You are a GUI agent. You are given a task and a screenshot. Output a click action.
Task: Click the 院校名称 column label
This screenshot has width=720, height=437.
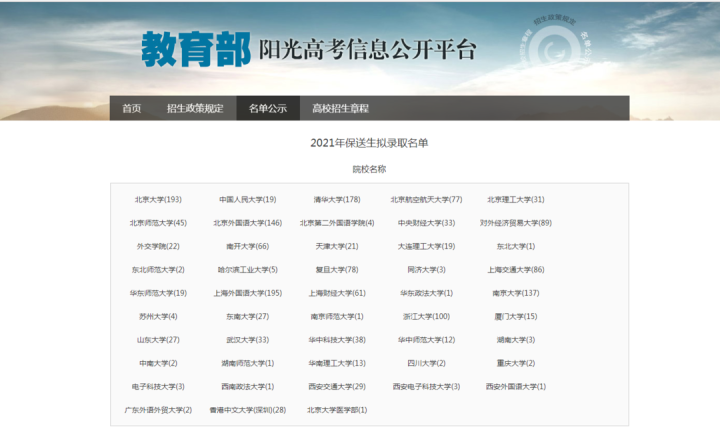(369, 169)
